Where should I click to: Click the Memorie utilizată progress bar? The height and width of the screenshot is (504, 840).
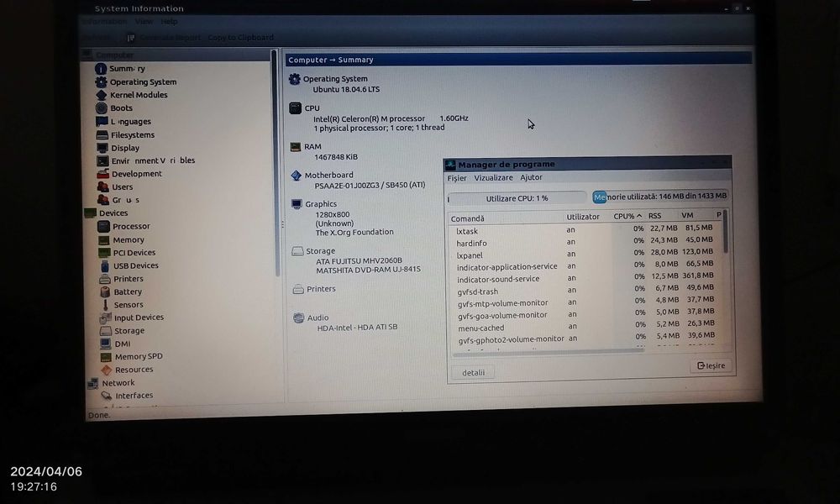click(660, 196)
